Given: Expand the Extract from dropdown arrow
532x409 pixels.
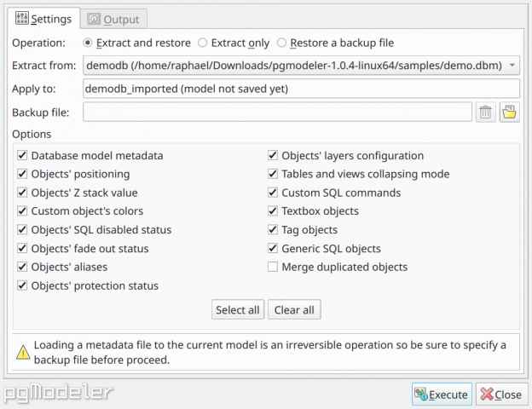Looking at the screenshot, I should [512, 65].
